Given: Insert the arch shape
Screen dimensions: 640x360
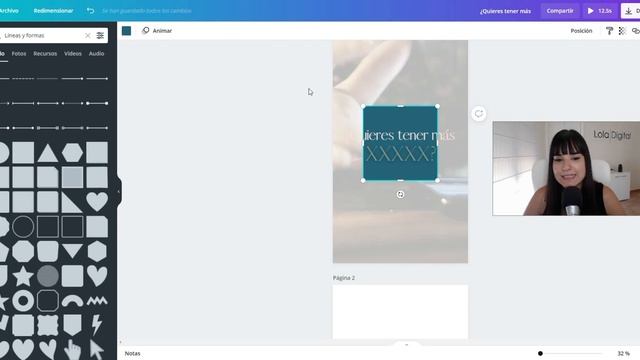Looking at the screenshot, I should point(72,301).
